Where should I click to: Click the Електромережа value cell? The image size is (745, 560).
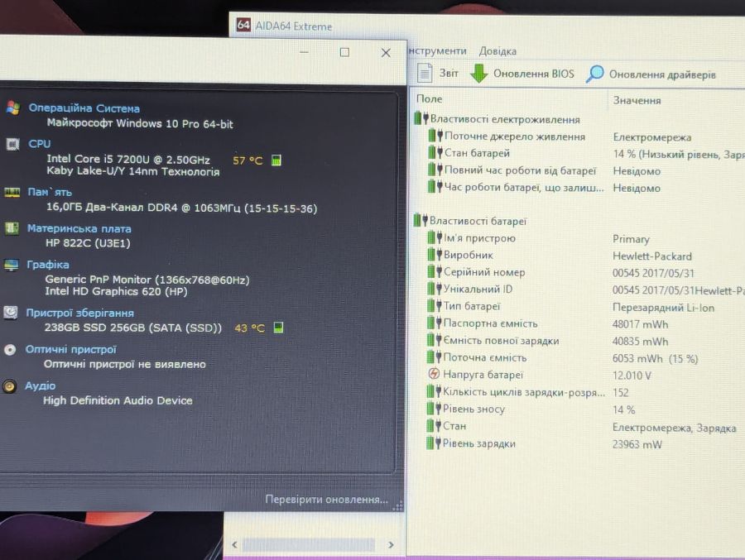click(652, 137)
